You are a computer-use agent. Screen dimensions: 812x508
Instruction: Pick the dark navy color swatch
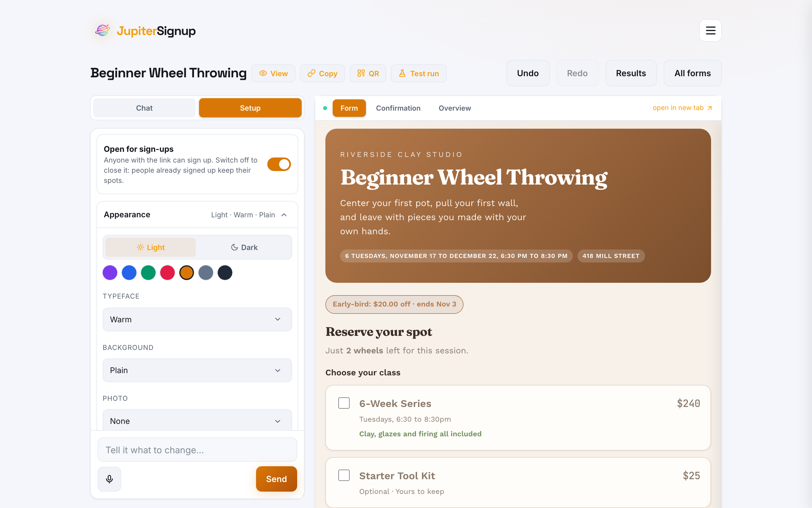click(x=225, y=272)
